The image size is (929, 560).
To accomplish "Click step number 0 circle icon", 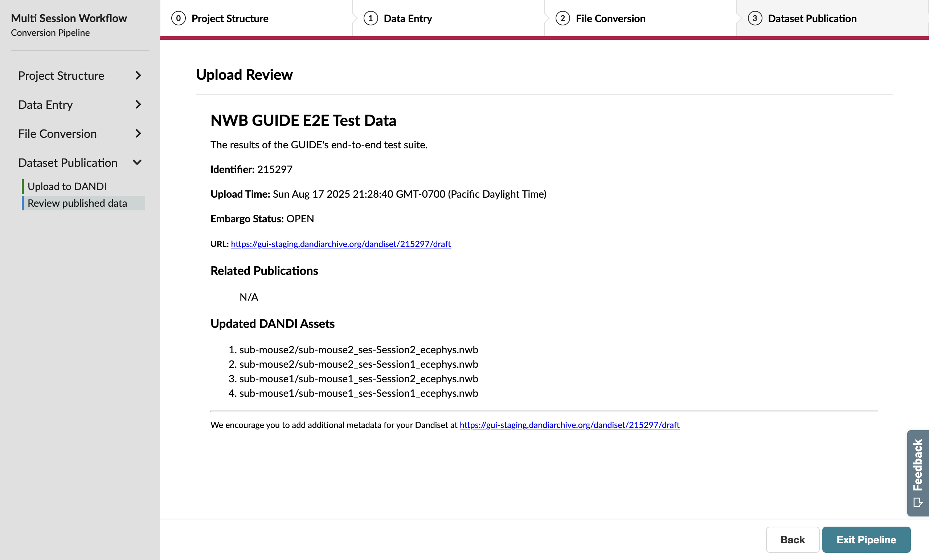I will coord(178,18).
